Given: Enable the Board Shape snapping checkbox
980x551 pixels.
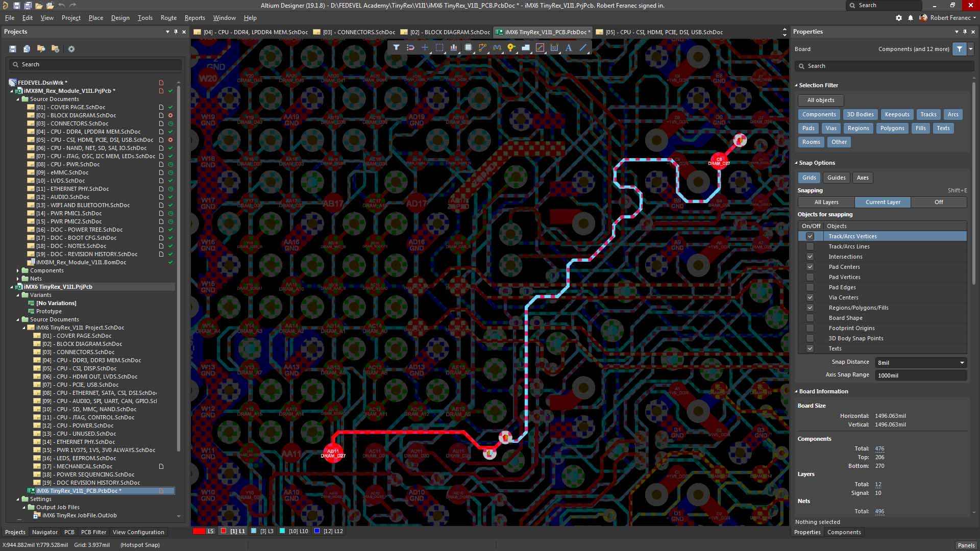Looking at the screenshot, I should (x=810, y=318).
